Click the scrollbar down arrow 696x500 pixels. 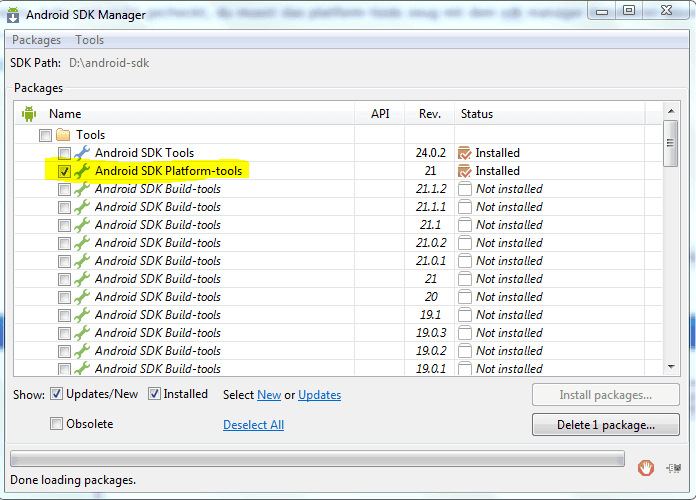[x=671, y=367]
